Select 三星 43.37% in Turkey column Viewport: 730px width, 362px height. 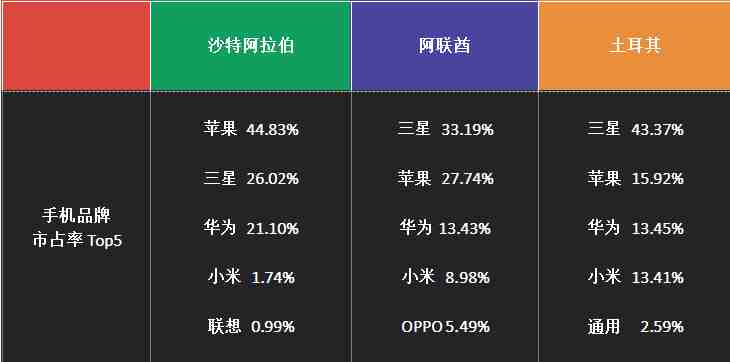pyautogui.click(x=635, y=129)
